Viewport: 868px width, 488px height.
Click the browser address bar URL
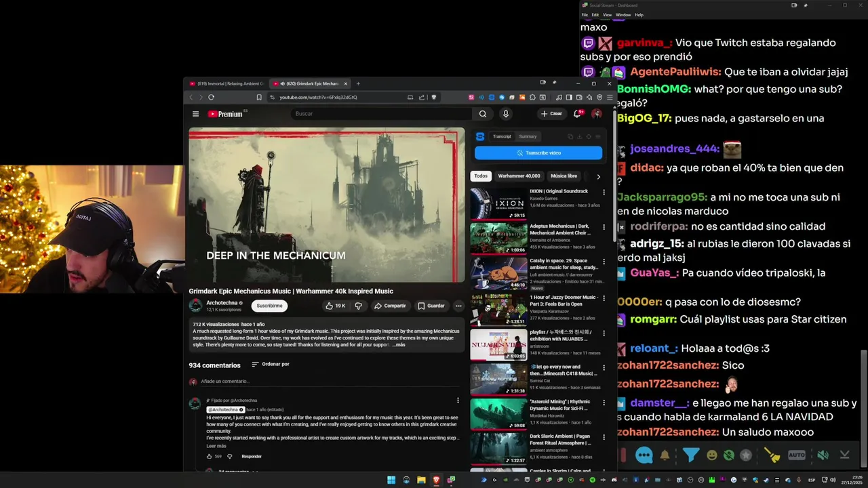click(x=318, y=97)
